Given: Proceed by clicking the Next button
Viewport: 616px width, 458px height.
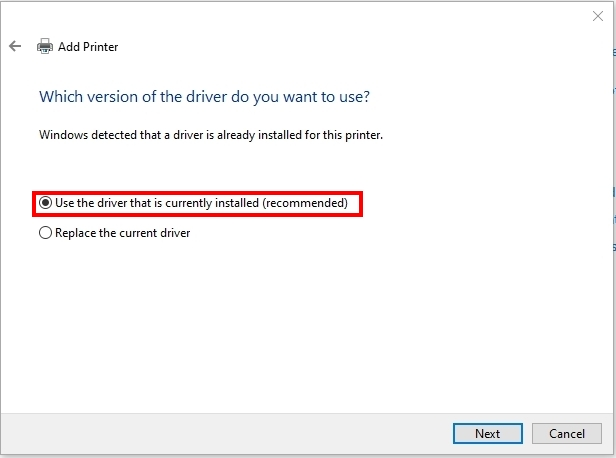Looking at the screenshot, I should point(488,434).
